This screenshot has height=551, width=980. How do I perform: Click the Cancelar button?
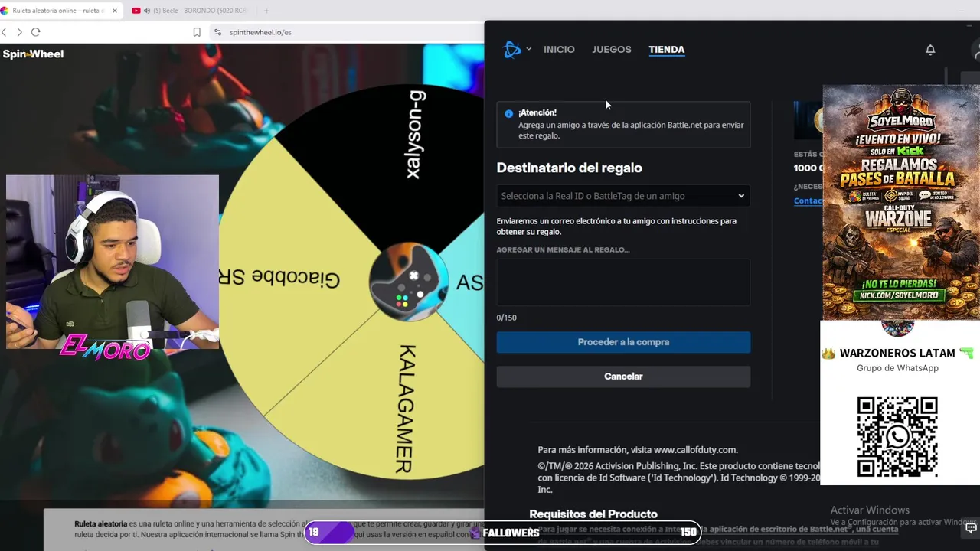[623, 377]
